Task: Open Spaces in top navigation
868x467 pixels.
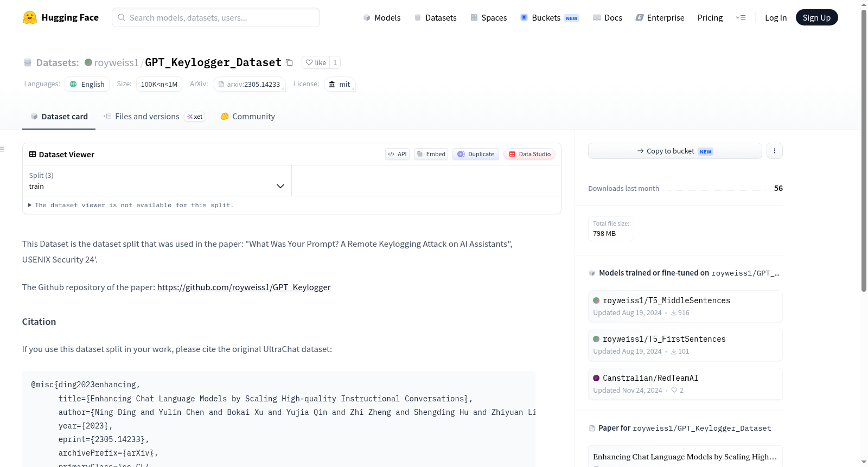Action: pyautogui.click(x=488, y=17)
